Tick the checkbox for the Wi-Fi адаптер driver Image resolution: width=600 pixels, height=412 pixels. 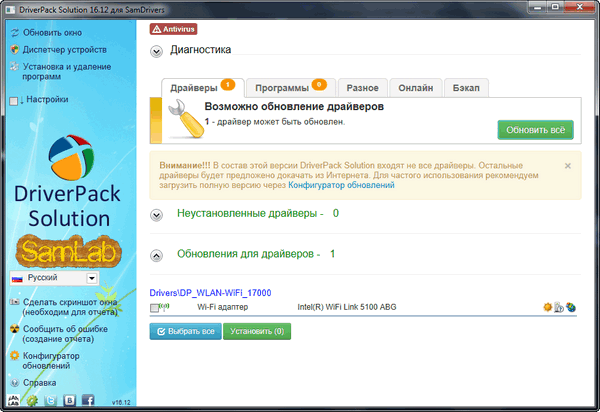(155, 308)
